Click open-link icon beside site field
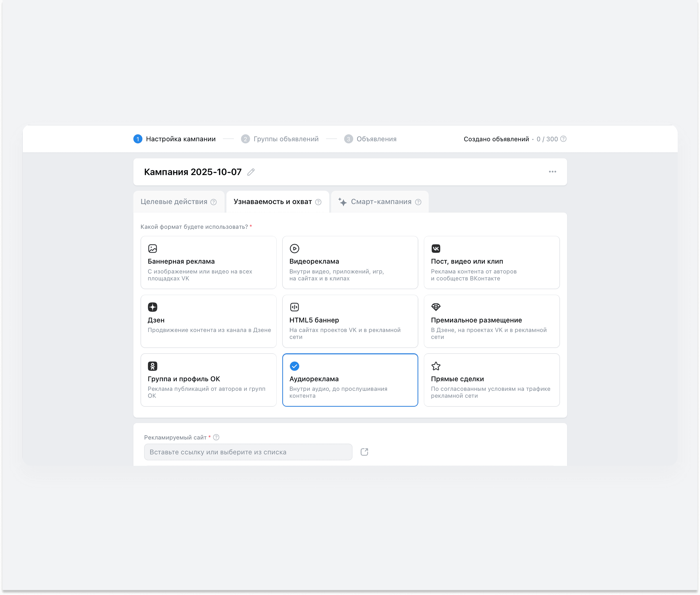Screen dimensions: 700x595 point(364,452)
